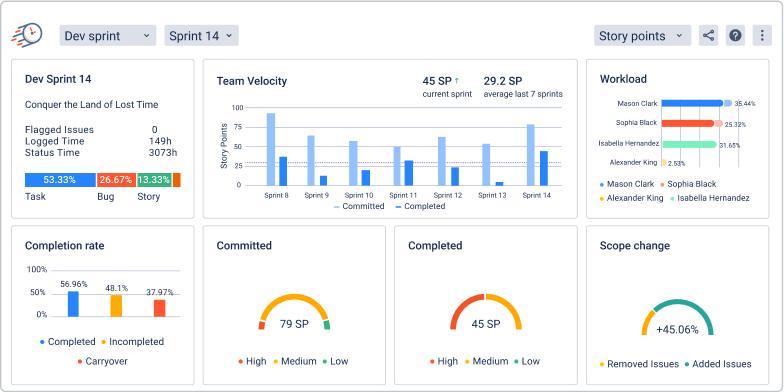
Task: Click the 37.97% carryover bar
Action: pos(160,308)
